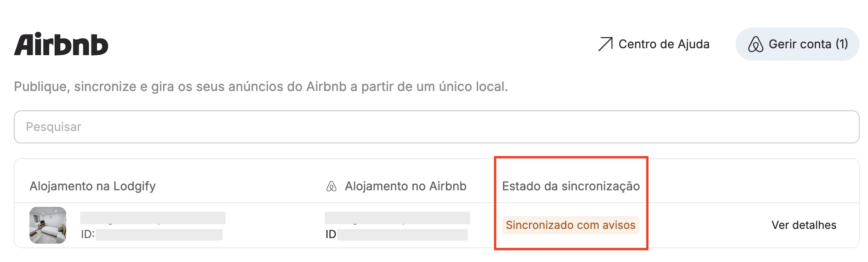Image resolution: width=868 pixels, height=262 pixels.
Task: Click the Airbnb column "ID" label
Action: [x=331, y=234]
